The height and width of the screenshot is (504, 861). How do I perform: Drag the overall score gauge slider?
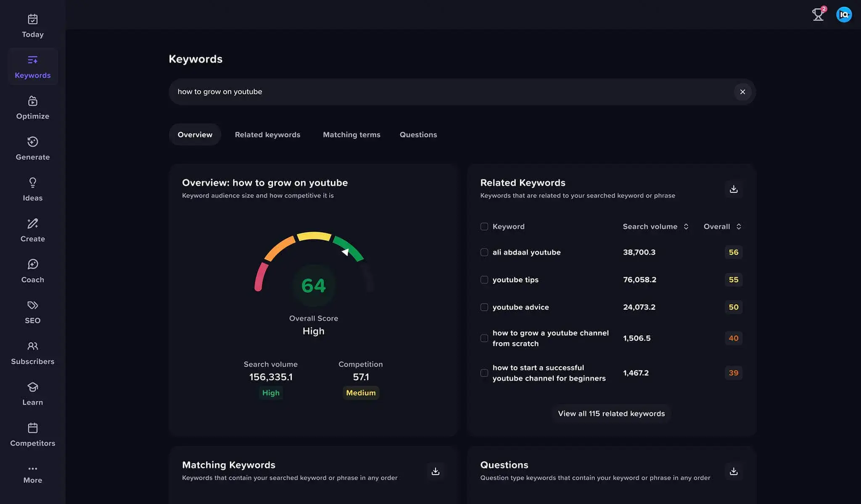click(x=346, y=252)
